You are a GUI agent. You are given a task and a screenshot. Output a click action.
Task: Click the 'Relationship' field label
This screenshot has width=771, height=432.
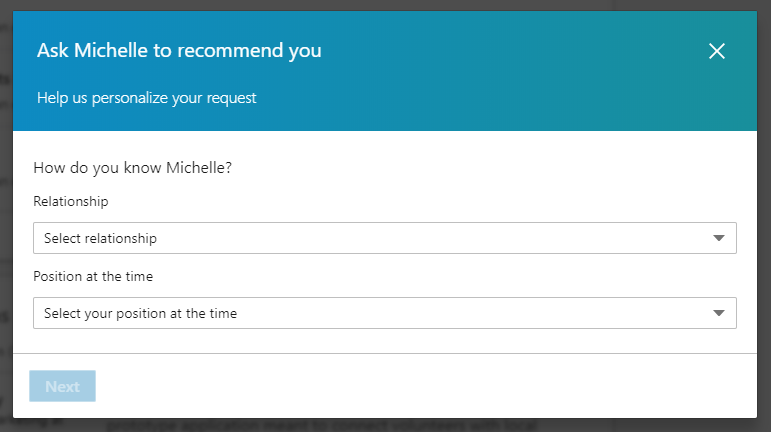point(70,201)
